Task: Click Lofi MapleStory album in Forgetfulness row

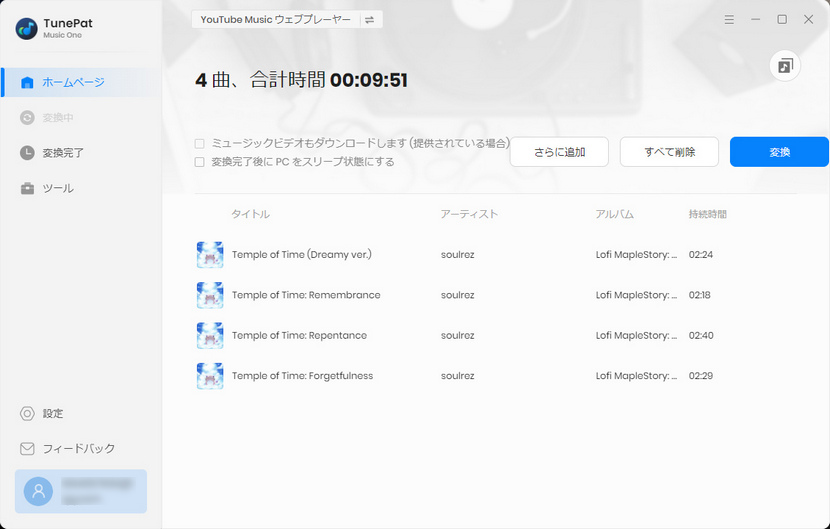Action: 636,376
